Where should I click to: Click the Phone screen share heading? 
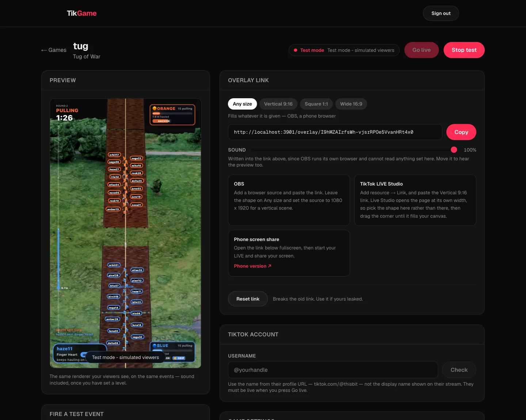(256, 239)
